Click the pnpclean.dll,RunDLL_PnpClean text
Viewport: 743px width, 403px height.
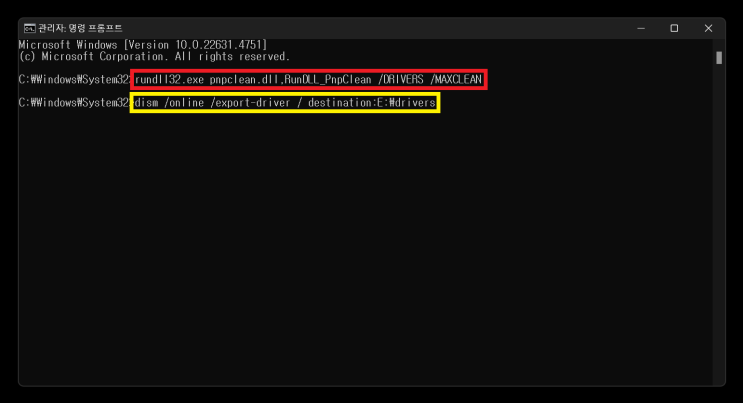(x=290, y=80)
